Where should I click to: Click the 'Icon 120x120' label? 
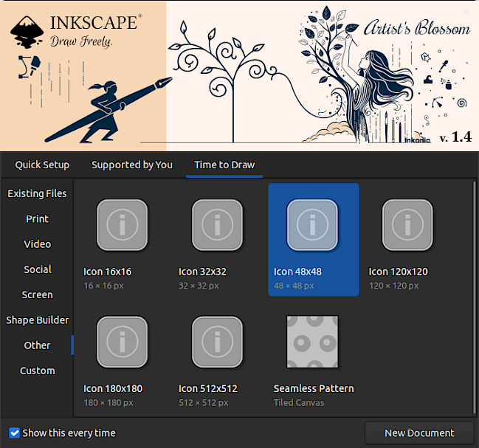[x=398, y=272]
